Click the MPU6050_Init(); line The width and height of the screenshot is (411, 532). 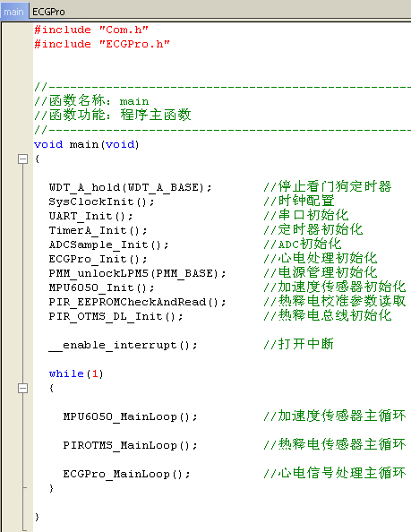(102, 287)
